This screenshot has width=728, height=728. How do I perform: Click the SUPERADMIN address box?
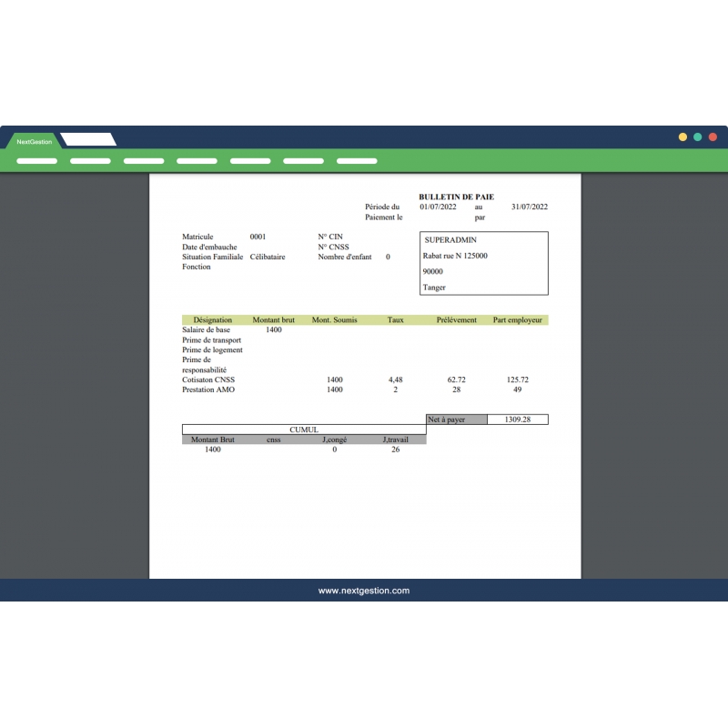[482, 262]
